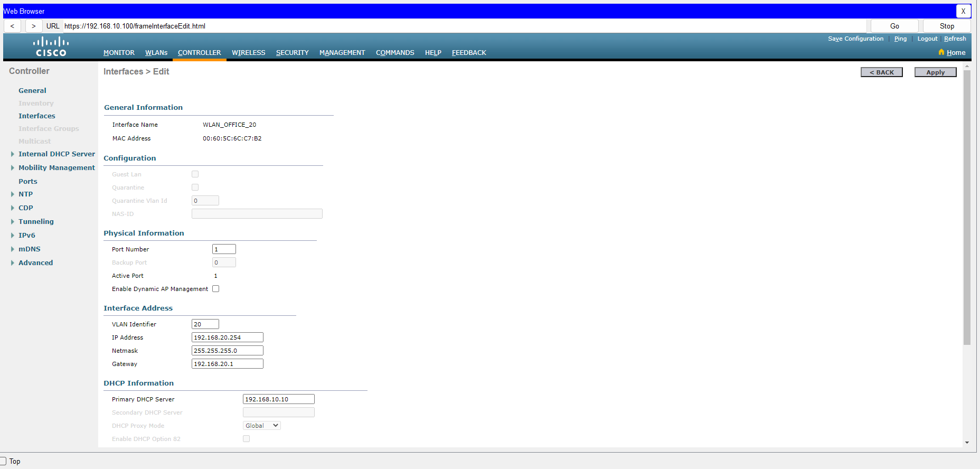Click the Cisco logo in header
Screen dimensions: 980x469
click(51, 46)
